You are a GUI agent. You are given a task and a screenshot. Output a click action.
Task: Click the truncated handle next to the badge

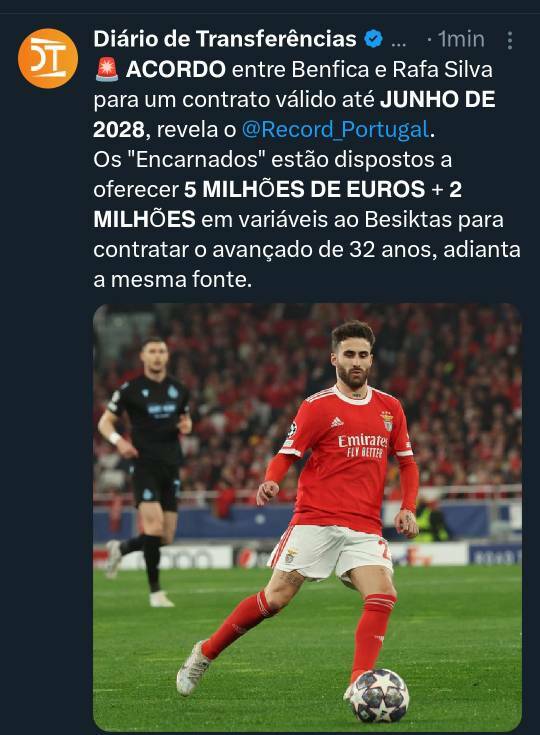click(398, 40)
